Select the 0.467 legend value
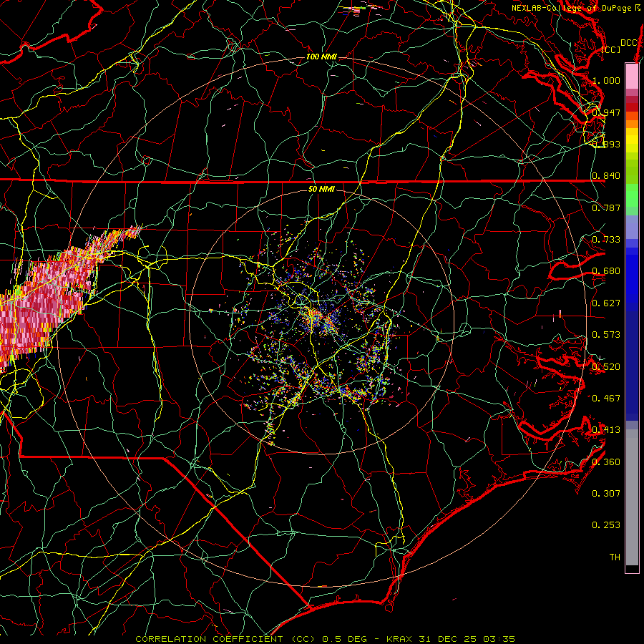Screen dimensions: 644x644 tap(606, 399)
